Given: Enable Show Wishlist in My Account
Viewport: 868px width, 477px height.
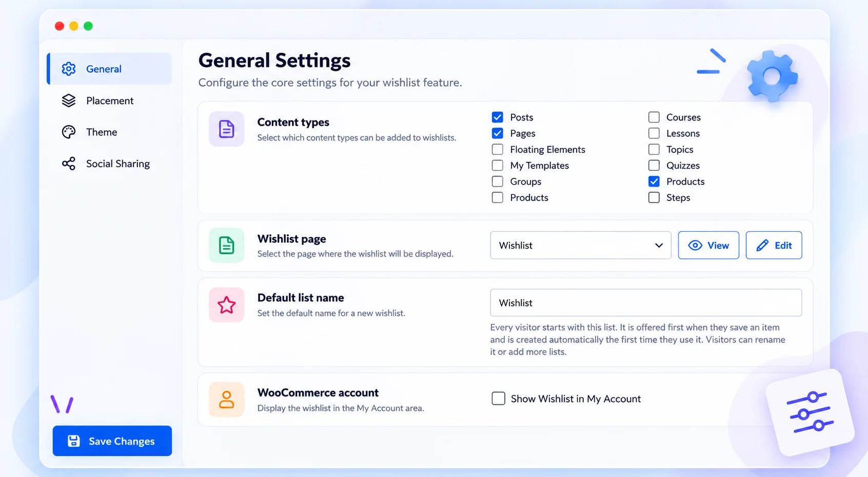Looking at the screenshot, I should [498, 399].
